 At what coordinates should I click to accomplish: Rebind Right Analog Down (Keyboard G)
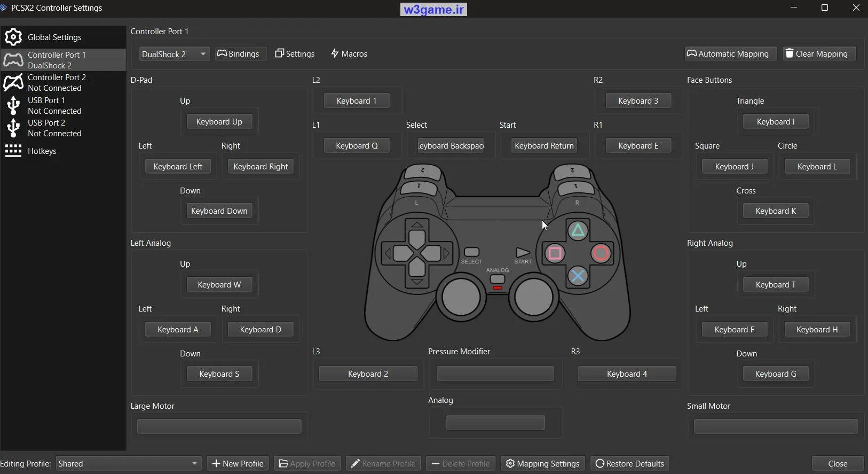coord(776,374)
